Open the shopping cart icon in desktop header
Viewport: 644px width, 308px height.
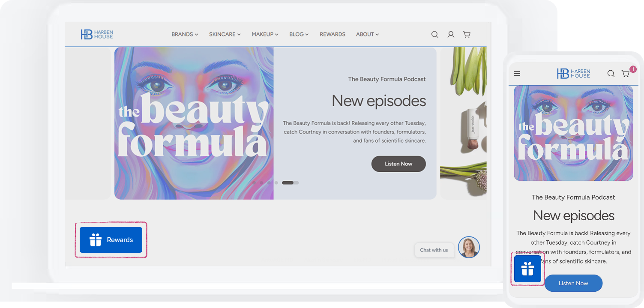467,34
